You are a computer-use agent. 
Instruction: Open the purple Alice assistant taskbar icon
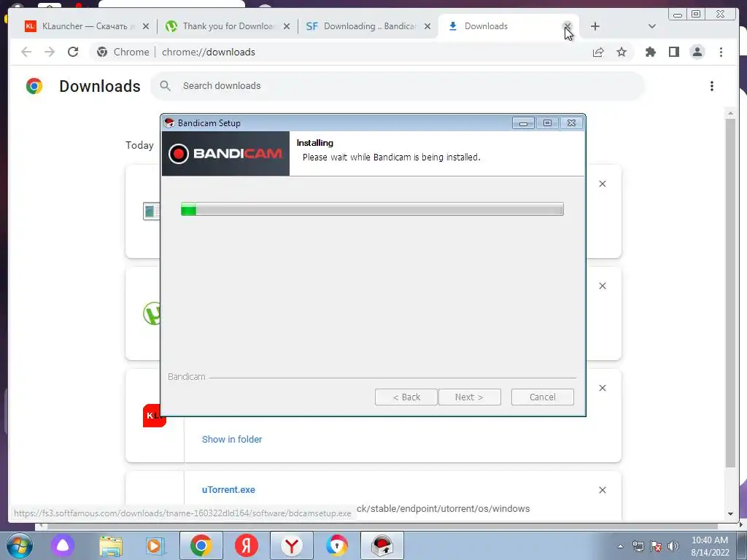[63, 545]
